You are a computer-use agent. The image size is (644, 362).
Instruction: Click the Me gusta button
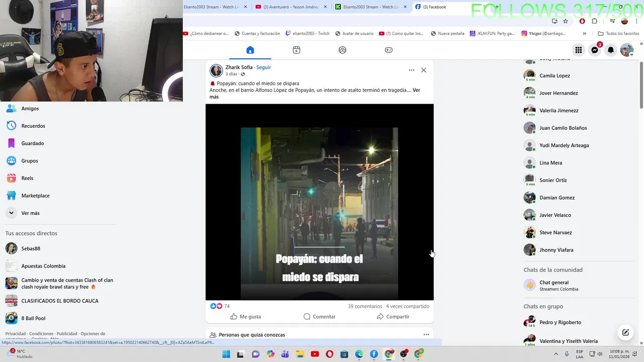click(246, 317)
